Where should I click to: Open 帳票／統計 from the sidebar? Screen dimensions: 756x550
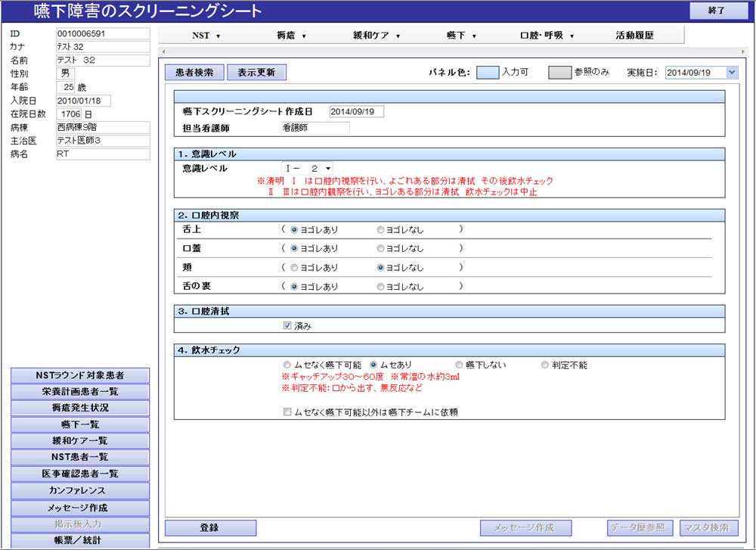80,540
